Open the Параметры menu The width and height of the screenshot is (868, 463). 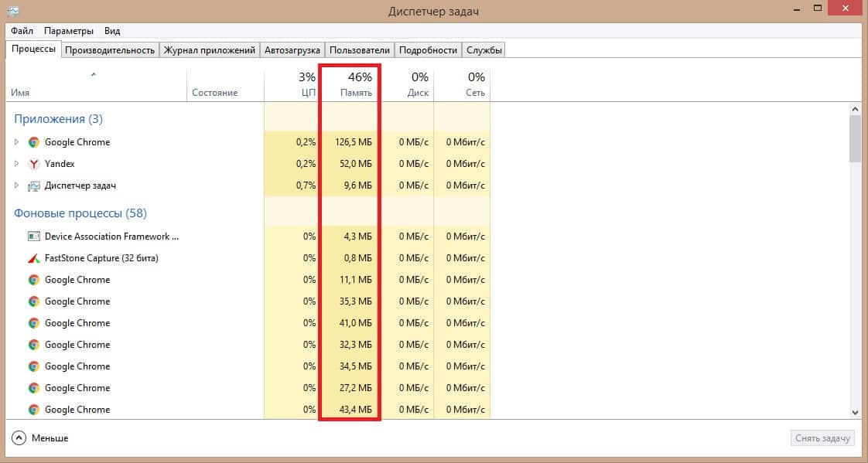click(69, 31)
